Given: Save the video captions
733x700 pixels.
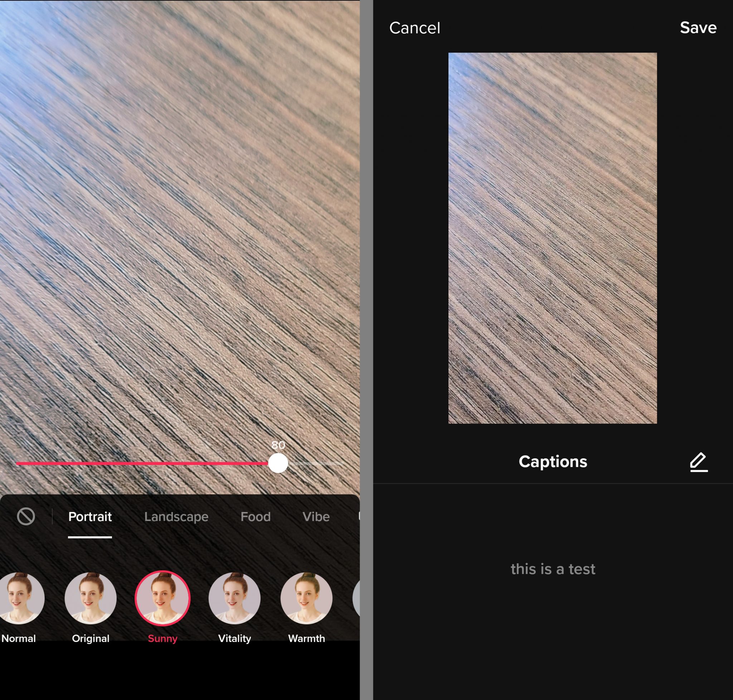Looking at the screenshot, I should 698,28.
